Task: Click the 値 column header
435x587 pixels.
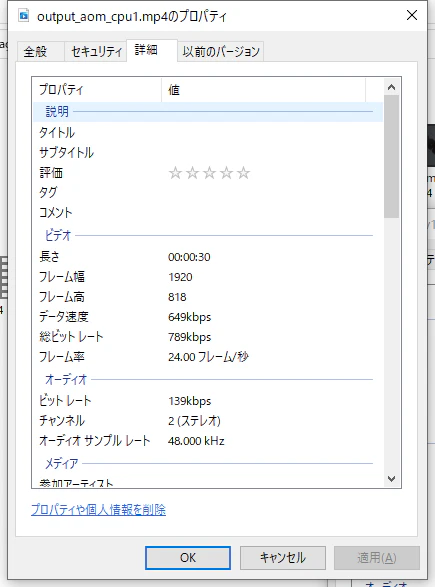Action: (x=264, y=90)
